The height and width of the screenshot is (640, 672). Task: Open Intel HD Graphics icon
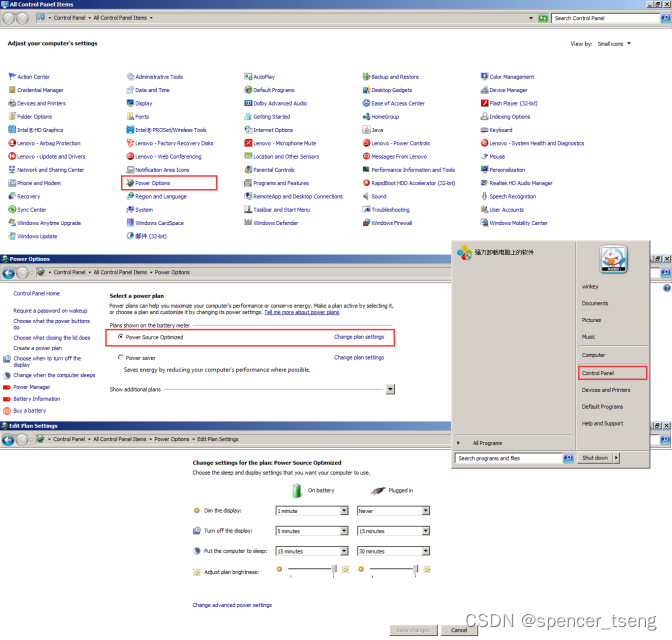[12, 130]
